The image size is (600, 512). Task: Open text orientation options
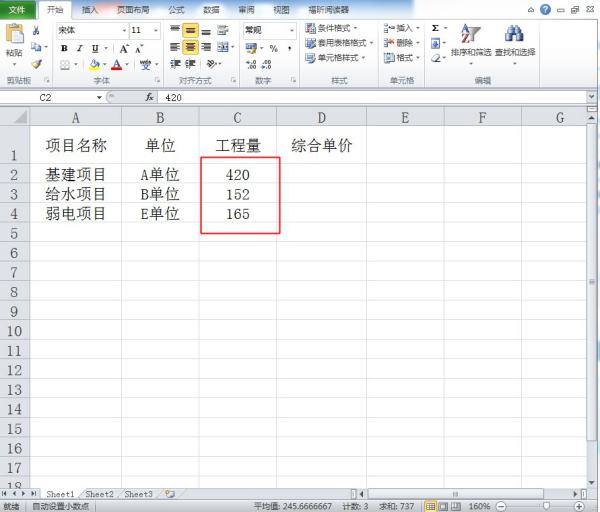212,64
